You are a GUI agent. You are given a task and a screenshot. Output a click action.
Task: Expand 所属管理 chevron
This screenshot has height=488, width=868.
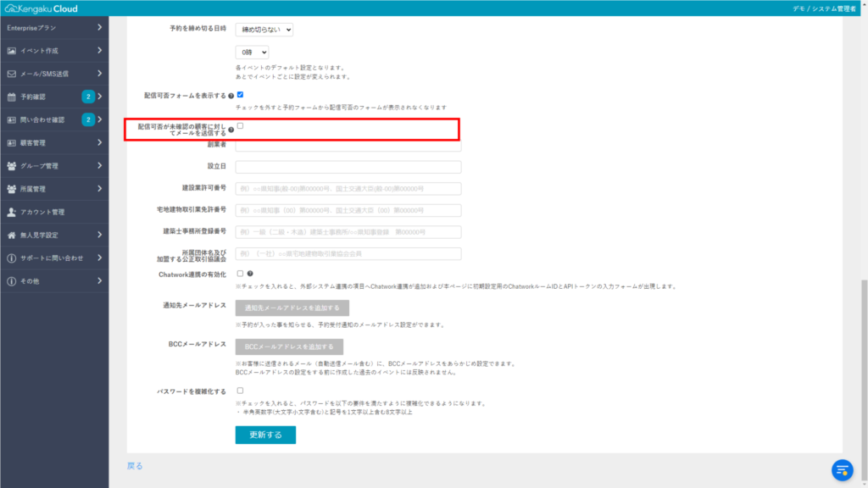coord(100,189)
